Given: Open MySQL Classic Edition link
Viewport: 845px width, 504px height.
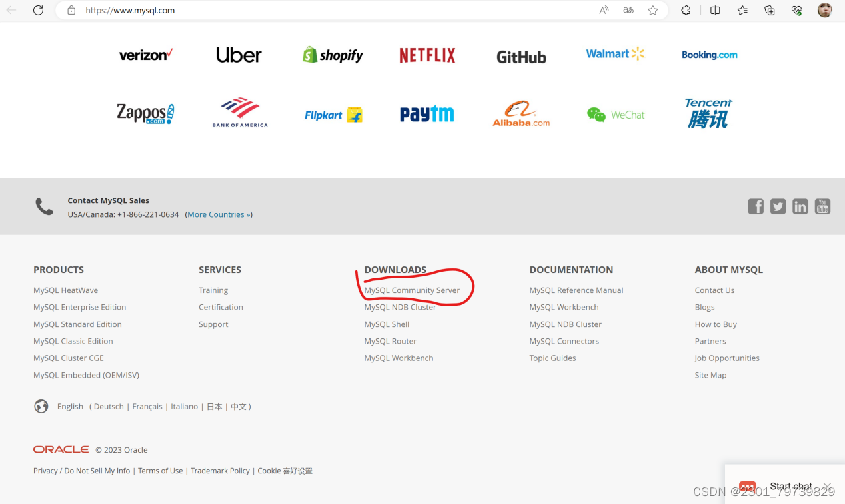Looking at the screenshot, I should point(73,341).
